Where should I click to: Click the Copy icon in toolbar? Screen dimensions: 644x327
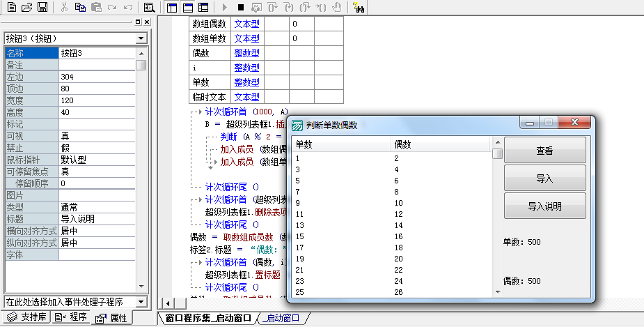81,8
